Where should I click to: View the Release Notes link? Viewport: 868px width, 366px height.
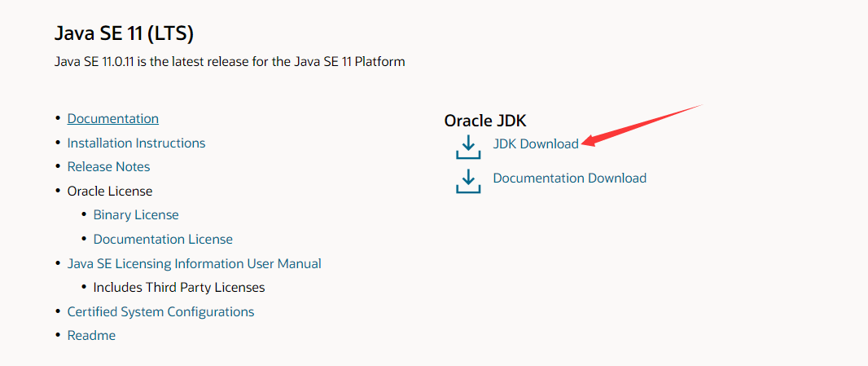coord(108,167)
